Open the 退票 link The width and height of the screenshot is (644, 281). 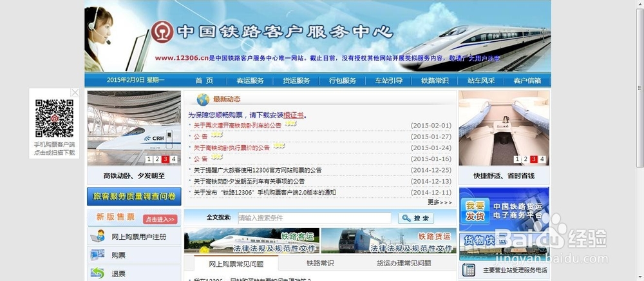point(118,274)
